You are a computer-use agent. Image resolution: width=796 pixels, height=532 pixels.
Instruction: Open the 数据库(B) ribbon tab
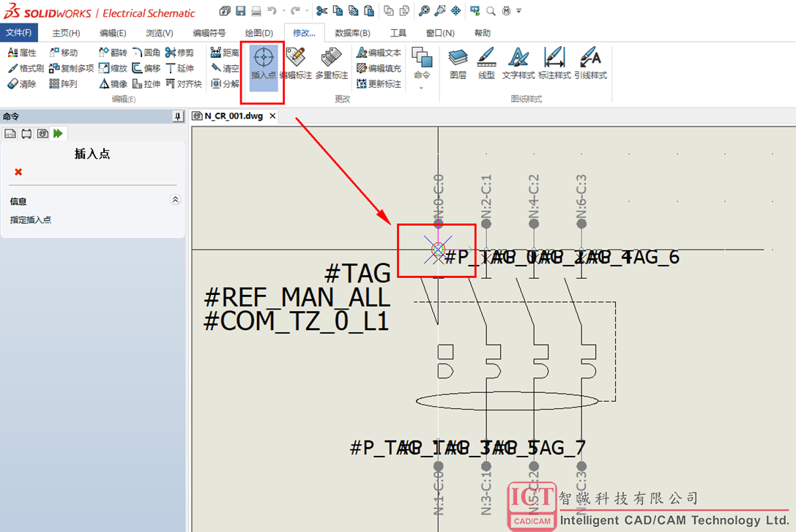point(352,33)
